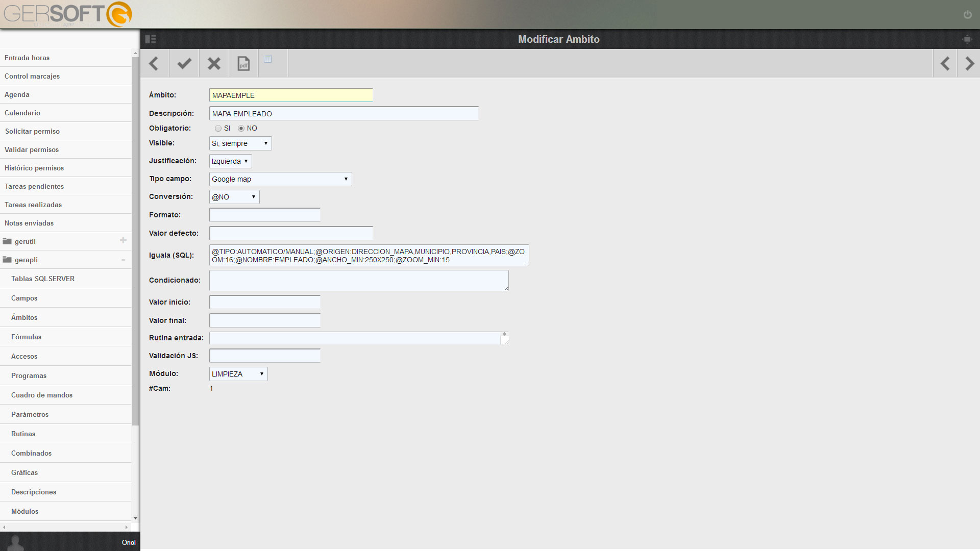Open the Justificación dropdown

(x=231, y=161)
